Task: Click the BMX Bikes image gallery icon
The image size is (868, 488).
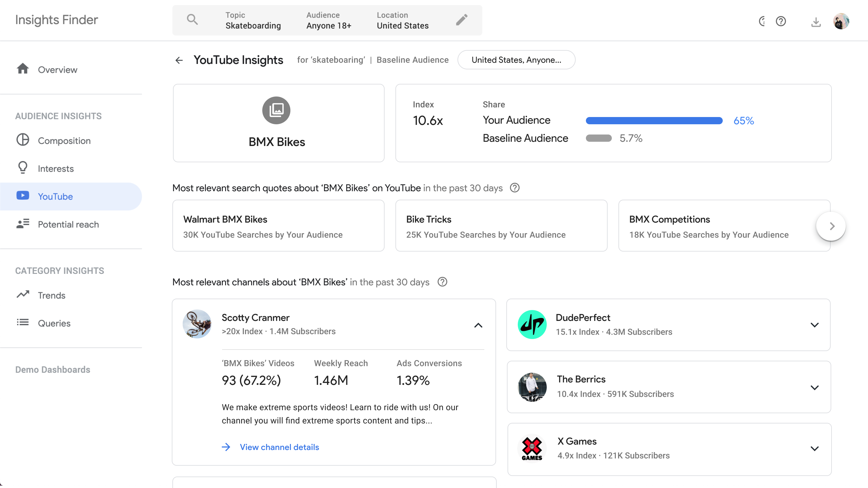Action: pyautogui.click(x=276, y=110)
